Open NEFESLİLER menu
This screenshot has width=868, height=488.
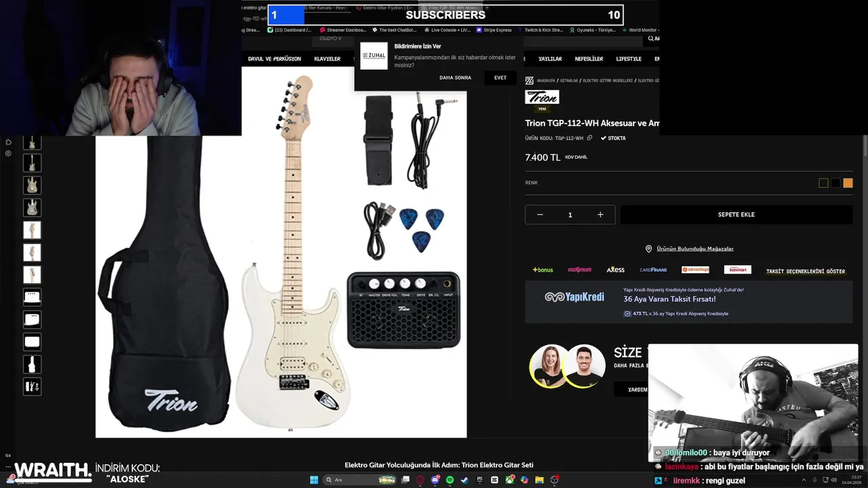tap(589, 59)
